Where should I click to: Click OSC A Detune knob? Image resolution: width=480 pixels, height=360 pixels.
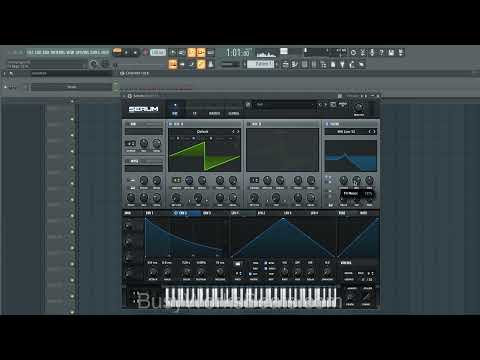[x=189, y=180]
